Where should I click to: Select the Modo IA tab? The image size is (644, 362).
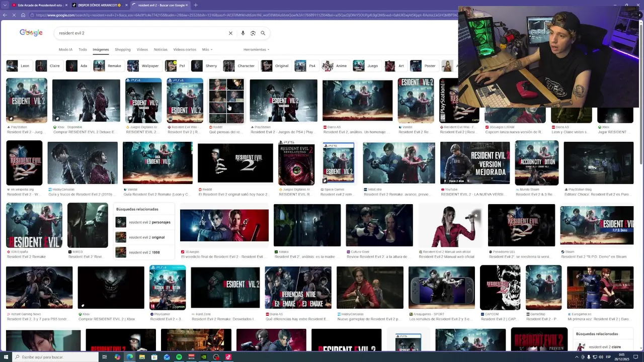click(x=65, y=50)
